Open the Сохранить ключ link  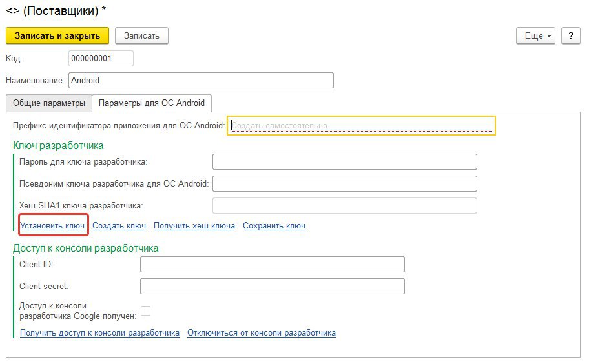coord(274,225)
